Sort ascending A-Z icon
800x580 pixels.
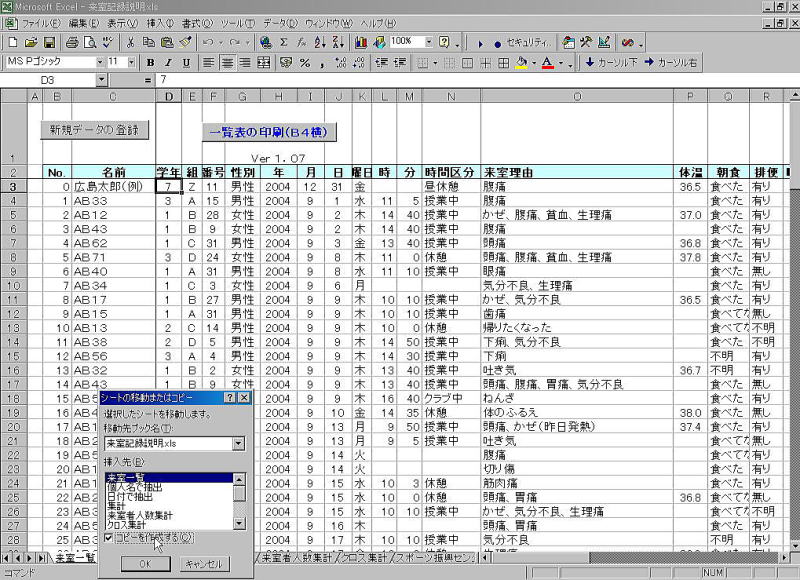tap(320, 42)
